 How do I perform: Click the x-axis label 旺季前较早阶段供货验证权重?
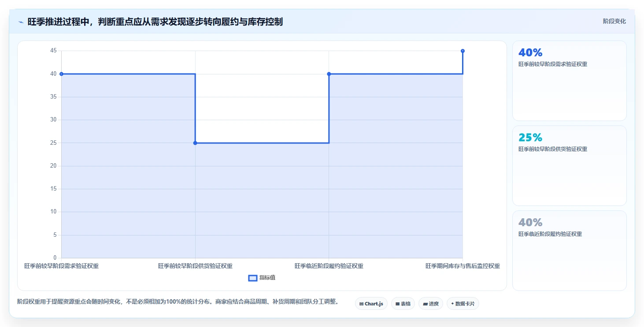195,266
